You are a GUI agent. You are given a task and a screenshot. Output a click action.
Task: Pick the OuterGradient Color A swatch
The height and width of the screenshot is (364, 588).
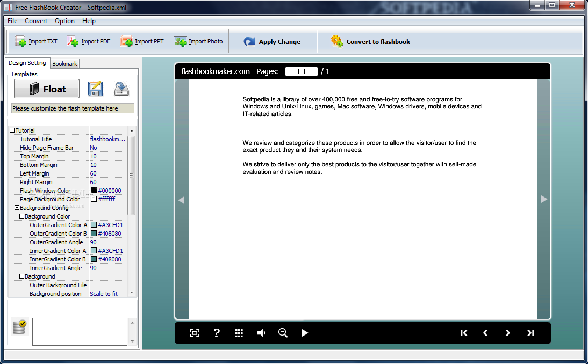point(94,225)
